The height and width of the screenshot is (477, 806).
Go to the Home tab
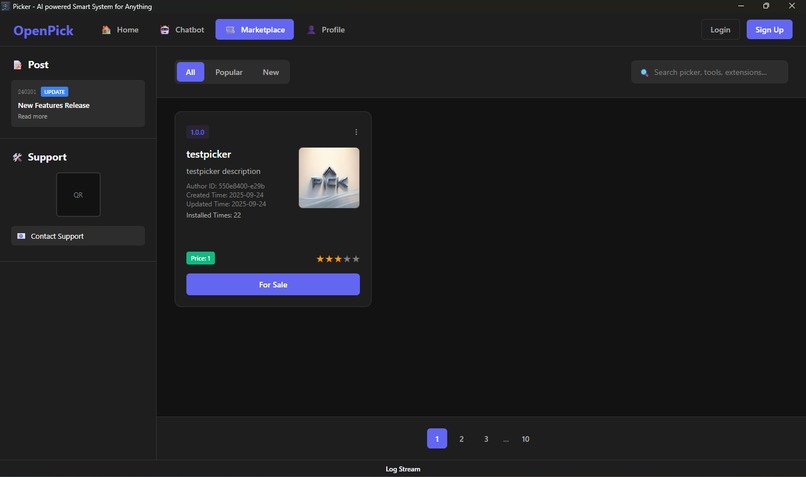tap(120, 30)
